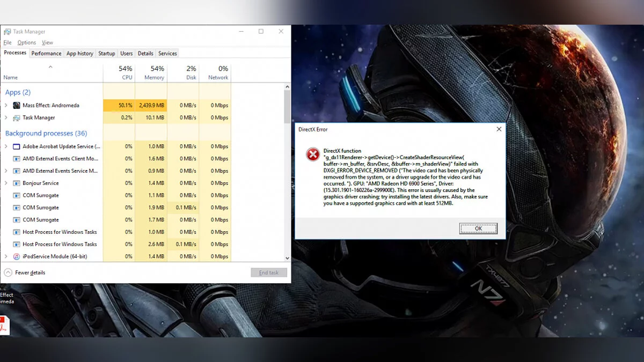
Task: Sort by the CPU column header
Action: 119,73
